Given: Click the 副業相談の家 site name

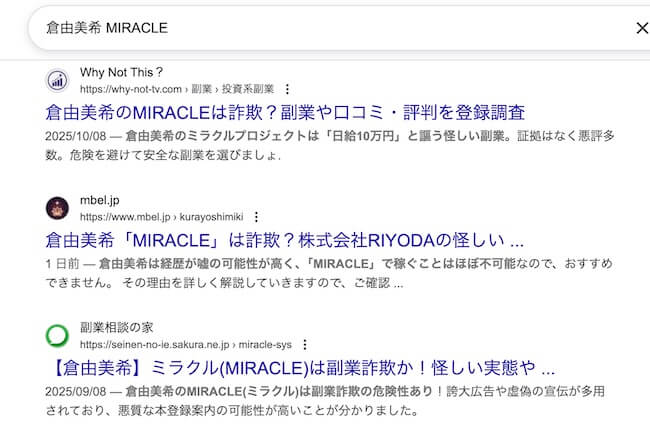Looking at the screenshot, I should [x=116, y=327].
